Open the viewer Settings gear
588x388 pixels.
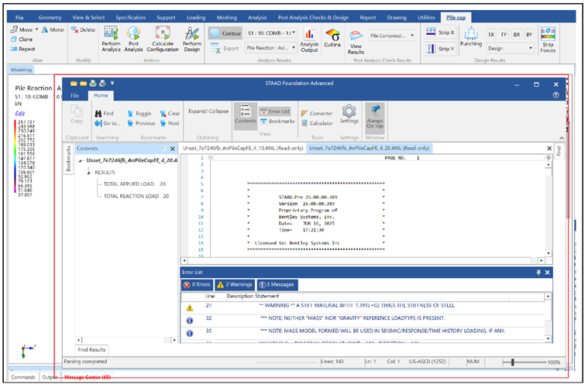(349, 114)
